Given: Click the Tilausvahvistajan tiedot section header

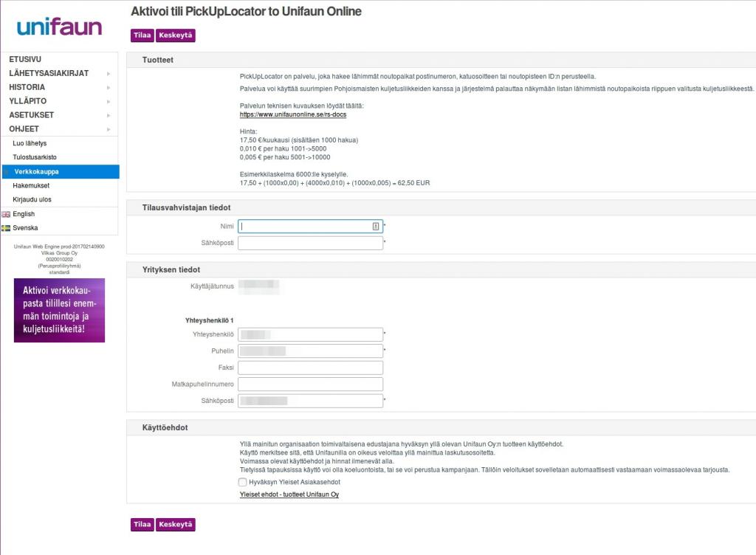Looking at the screenshot, I should click(186, 207).
